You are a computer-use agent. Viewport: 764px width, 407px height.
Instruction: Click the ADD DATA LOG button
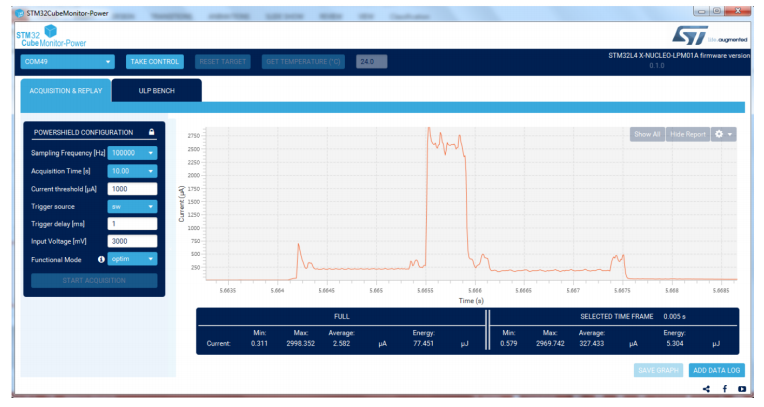(x=716, y=370)
